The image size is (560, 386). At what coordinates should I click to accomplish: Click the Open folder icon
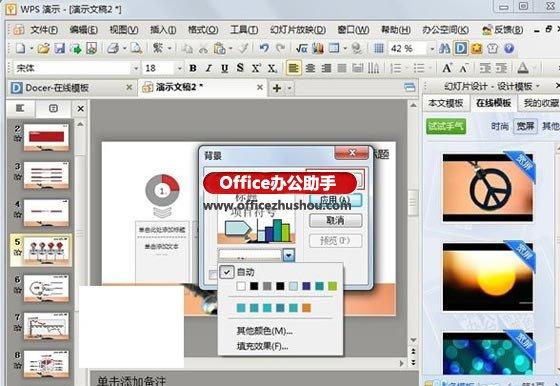click(44, 49)
